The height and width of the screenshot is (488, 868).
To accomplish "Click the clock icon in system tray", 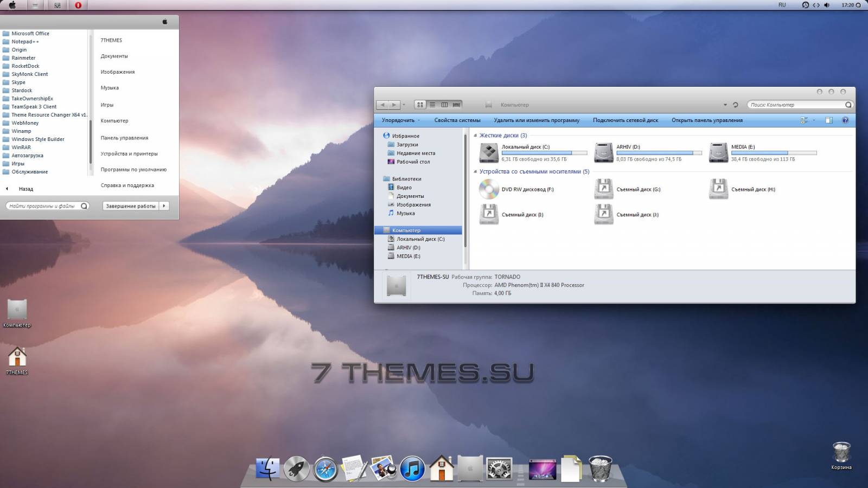I will 806,5.
